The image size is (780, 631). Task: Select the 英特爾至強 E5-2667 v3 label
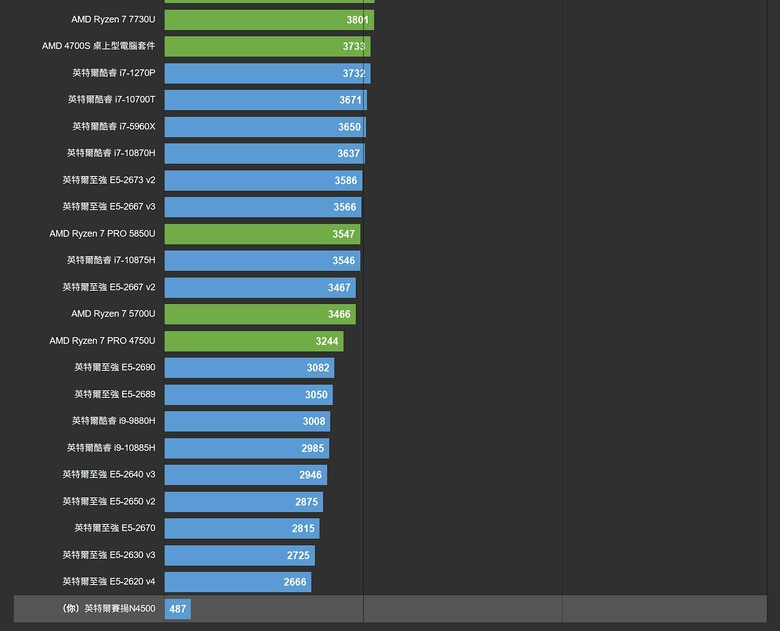[x=109, y=207]
